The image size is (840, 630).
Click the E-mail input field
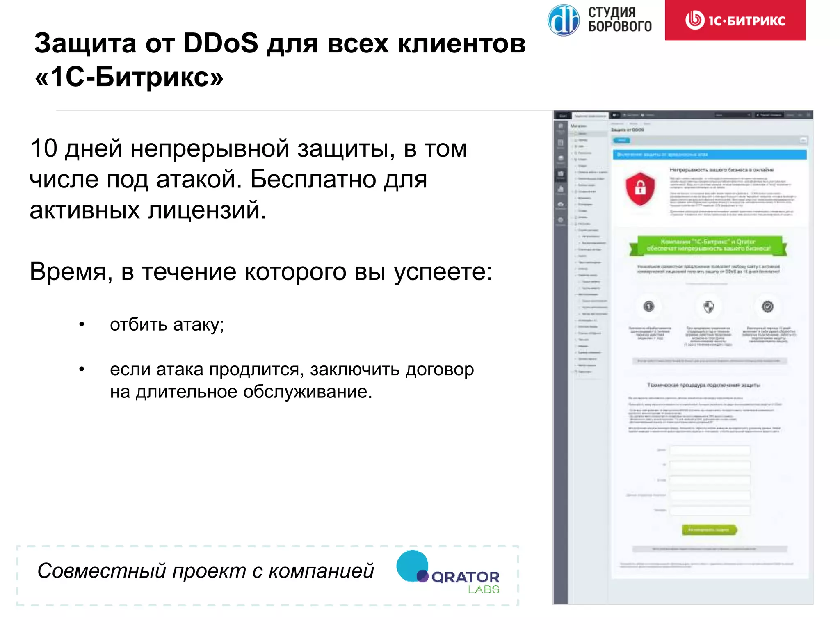pyautogui.click(x=710, y=480)
